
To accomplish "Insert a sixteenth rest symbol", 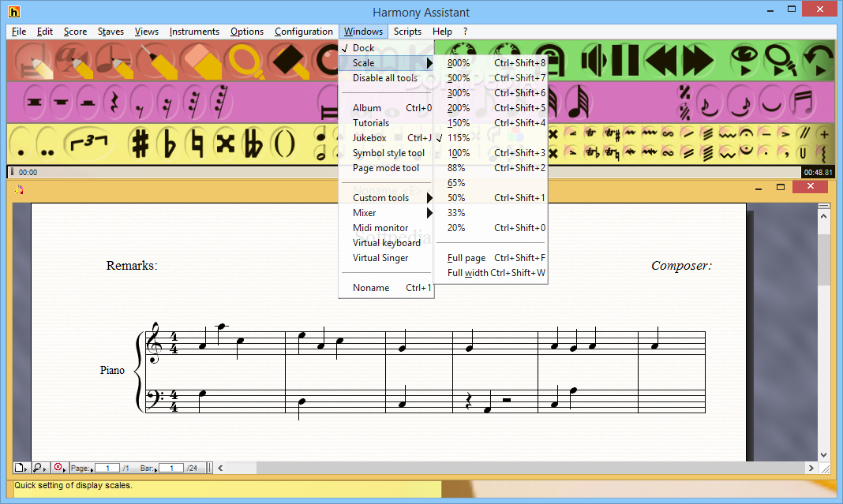I will click(x=167, y=102).
